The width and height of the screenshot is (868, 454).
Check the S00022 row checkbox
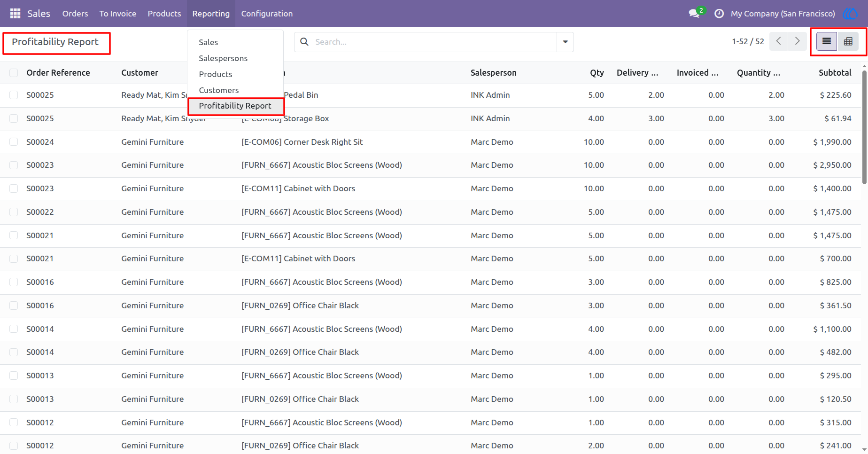click(x=14, y=212)
